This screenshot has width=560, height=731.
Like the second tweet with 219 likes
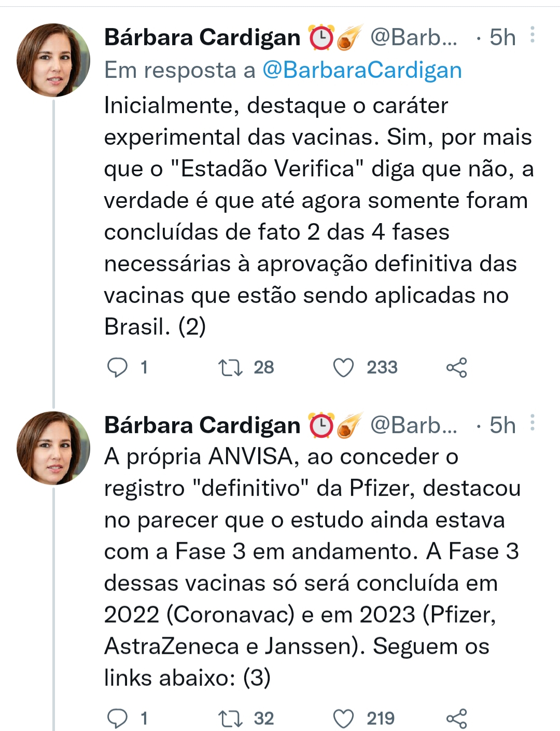pyautogui.click(x=343, y=719)
